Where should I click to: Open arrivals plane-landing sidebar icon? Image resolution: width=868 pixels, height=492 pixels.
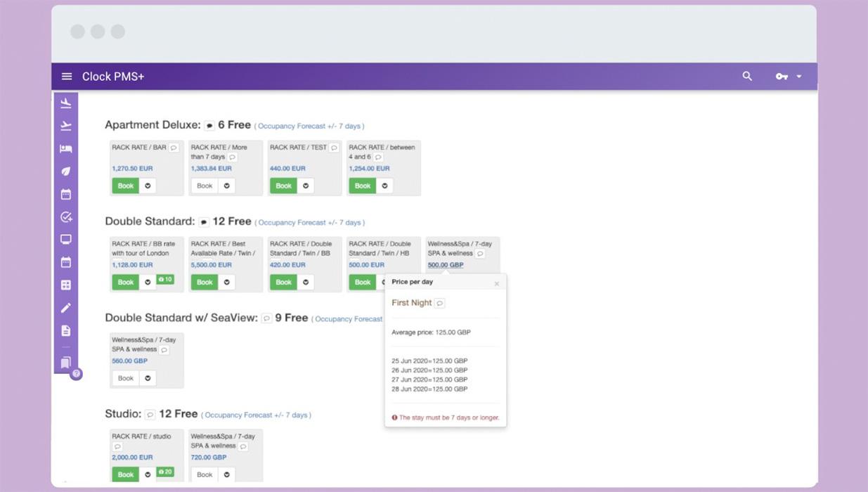click(x=66, y=103)
